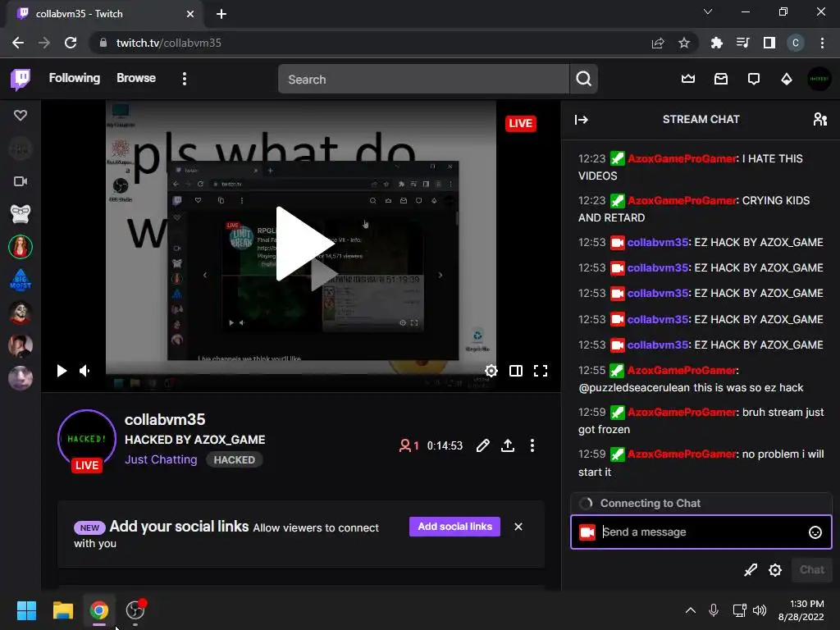Screen dimensions: 840x630
Task: Open the more options menu beside Browse
Action: pos(185,80)
